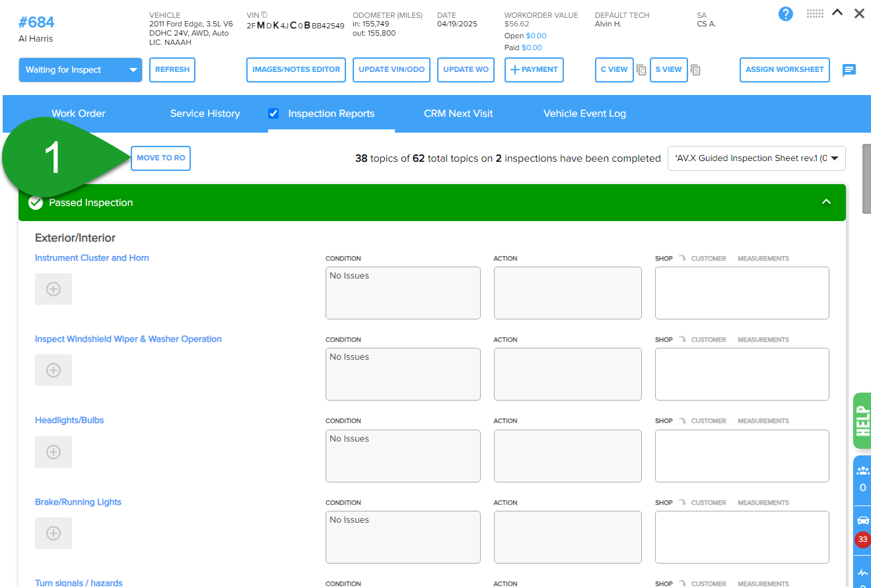Switch to CUSTOMER notes for Headlights/Bulbs

[709, 421]
